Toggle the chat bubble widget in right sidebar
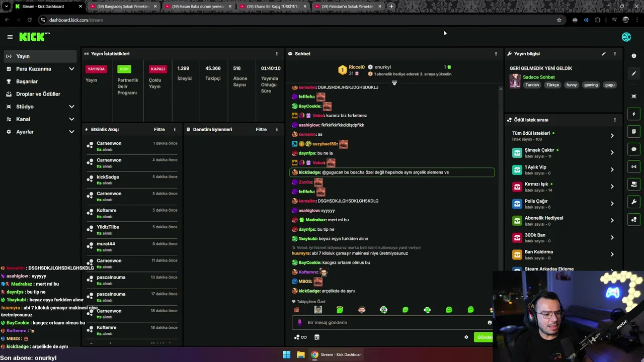 pos(634,149)
